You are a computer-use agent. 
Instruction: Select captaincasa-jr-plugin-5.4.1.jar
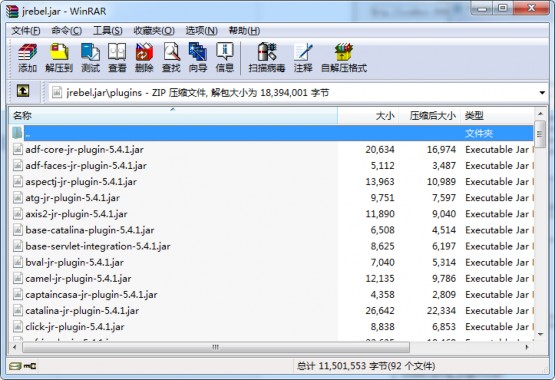[91, 295]
